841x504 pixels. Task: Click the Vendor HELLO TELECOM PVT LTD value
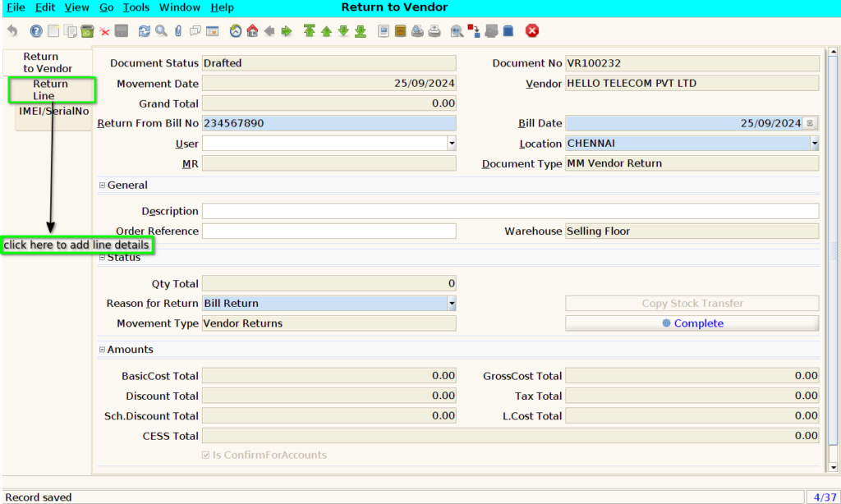[x=692, y=83]
